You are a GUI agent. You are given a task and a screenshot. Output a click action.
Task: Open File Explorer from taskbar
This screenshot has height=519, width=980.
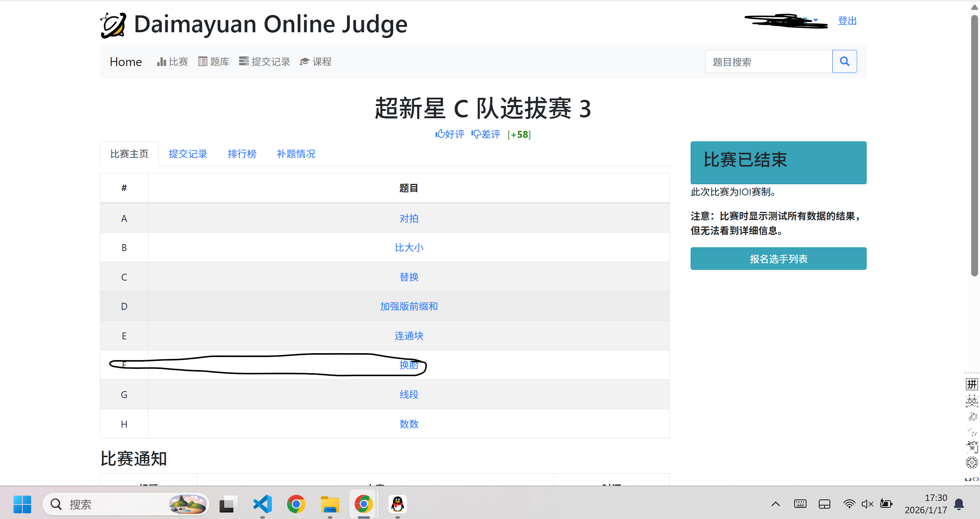tap(330, 504)
